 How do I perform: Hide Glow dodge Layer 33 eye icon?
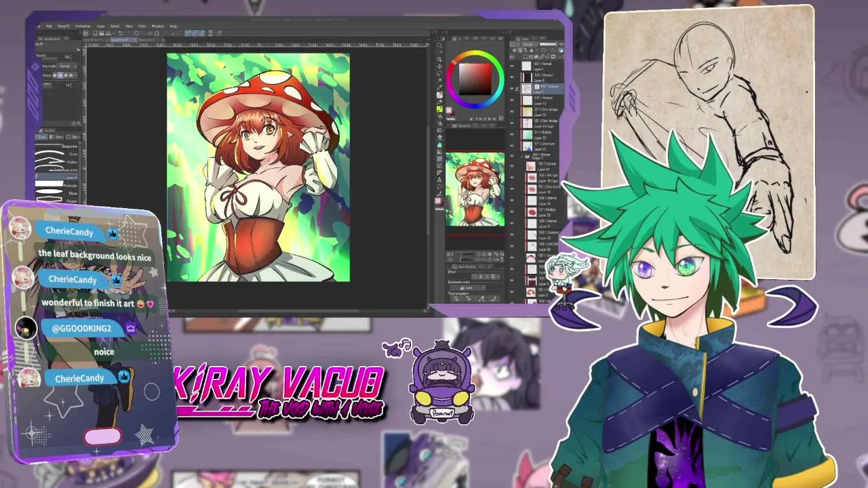tap(511, 111)
